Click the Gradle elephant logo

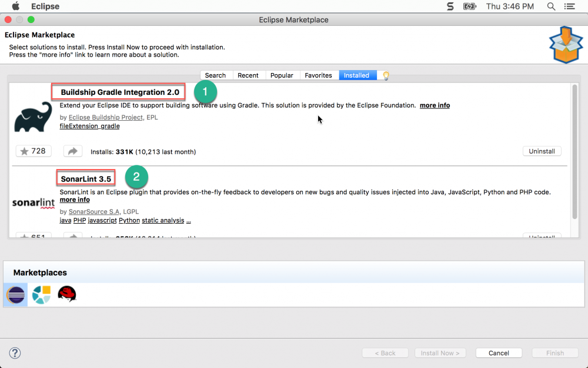pyautogui.click(x=33, y=117)
